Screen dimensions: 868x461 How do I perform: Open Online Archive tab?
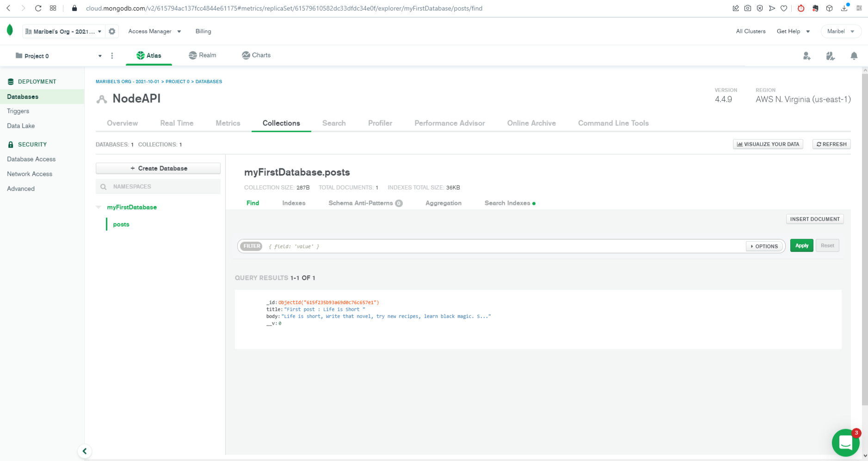point(531,123)
